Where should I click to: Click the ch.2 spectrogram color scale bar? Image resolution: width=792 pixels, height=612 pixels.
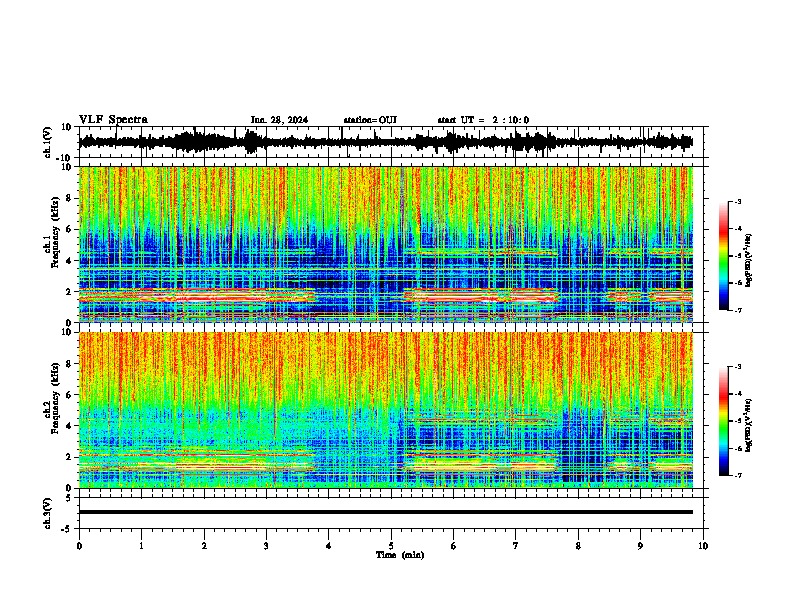click(724, 421)
